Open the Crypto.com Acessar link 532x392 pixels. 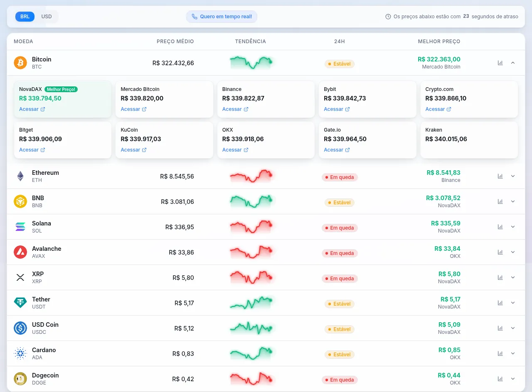tap(438, 109)
